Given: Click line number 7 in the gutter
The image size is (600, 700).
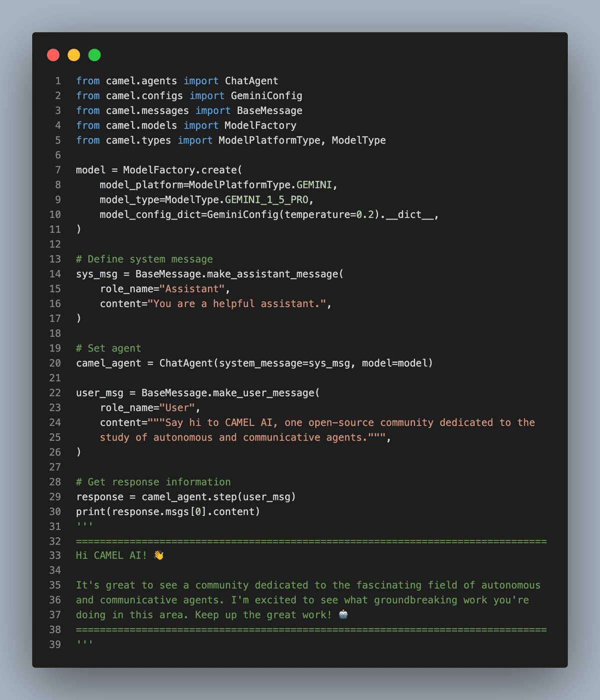Looking at the screenshot, I should [x=58, y=170].
